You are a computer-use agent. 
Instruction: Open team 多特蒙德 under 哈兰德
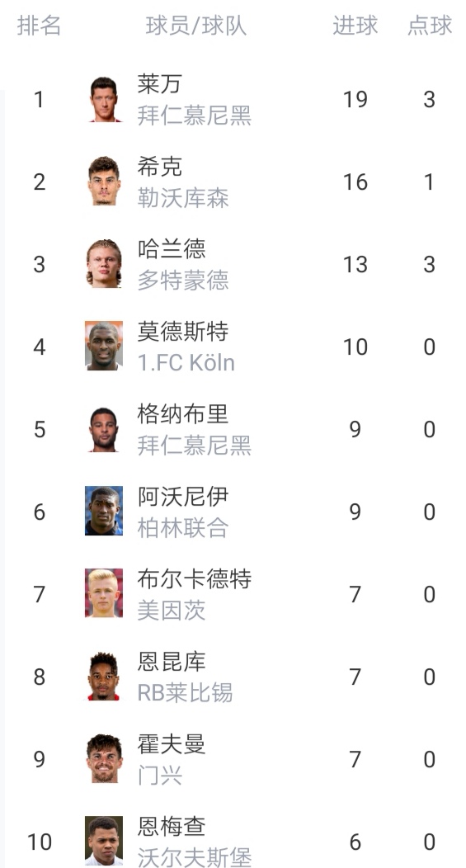coord(183,281)
